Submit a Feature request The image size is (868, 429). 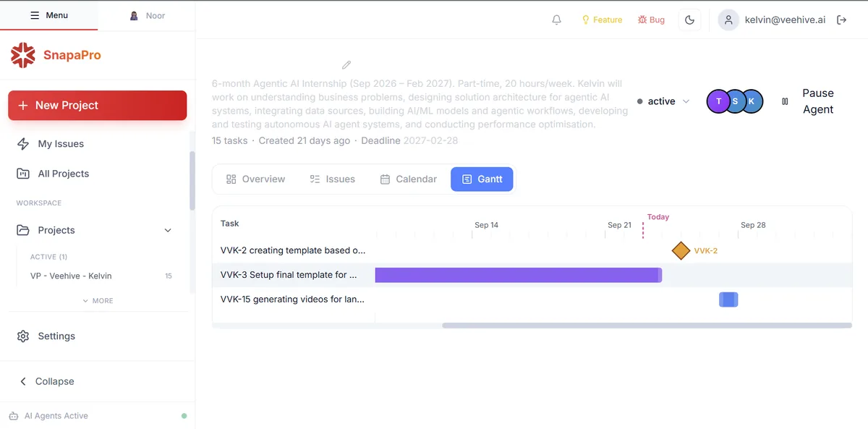coord(602,20)
